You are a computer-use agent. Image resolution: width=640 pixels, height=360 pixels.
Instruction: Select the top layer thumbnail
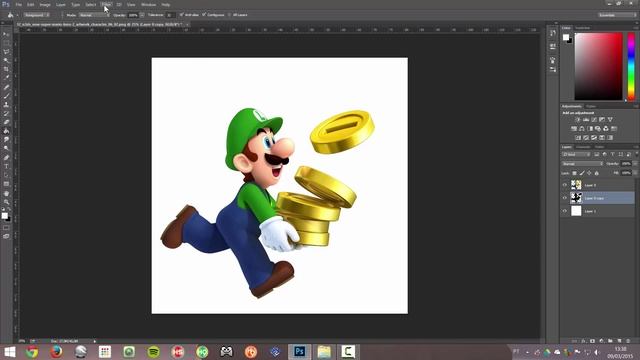point(576,185)
